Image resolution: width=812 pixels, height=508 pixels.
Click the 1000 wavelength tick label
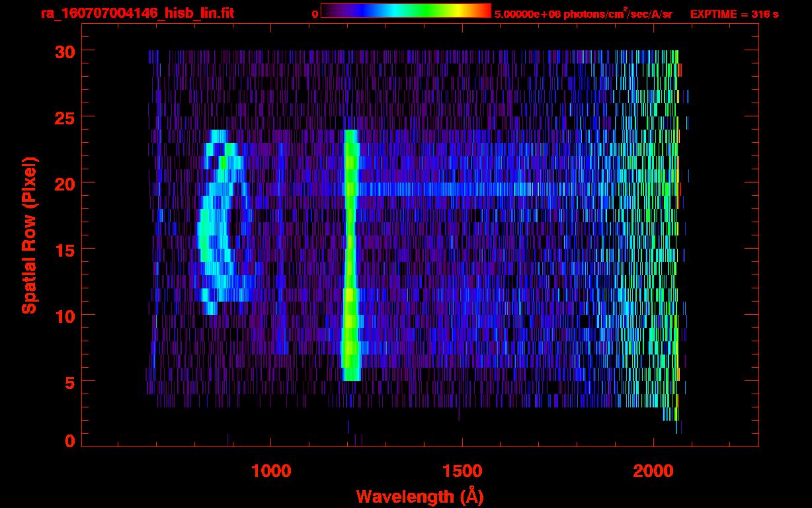tap(271, 471)
